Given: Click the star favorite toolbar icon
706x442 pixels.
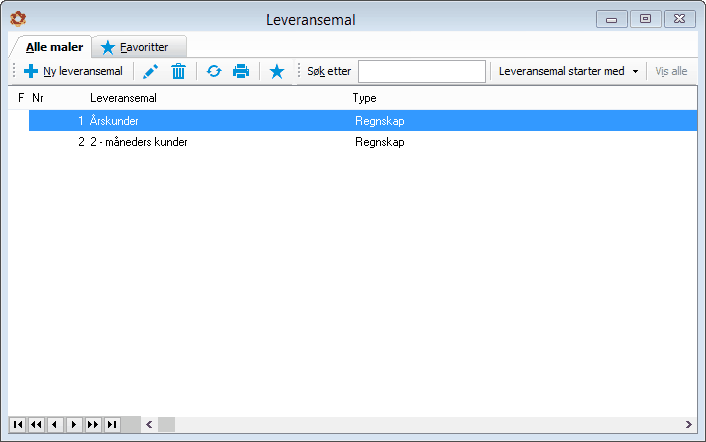Looking at the screenshot, I should [277, 71].
